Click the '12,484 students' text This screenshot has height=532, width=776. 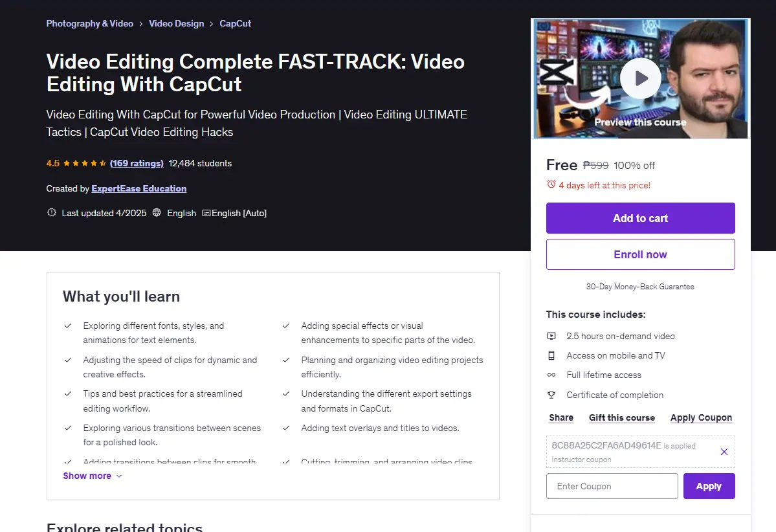click(200, 163)
